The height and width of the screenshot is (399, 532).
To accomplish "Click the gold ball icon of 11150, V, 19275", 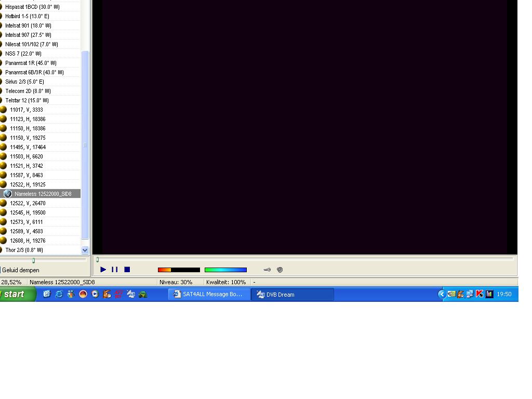I will click(4, 138).
